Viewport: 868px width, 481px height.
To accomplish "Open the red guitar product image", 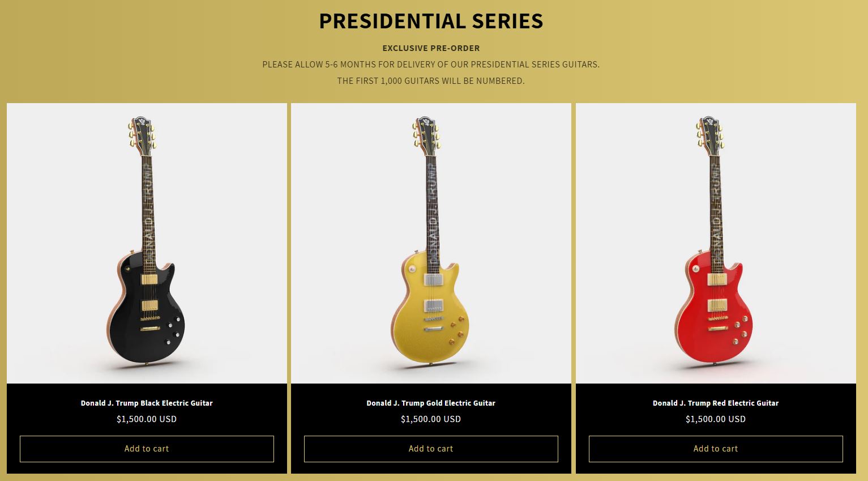I will point(716,243).
